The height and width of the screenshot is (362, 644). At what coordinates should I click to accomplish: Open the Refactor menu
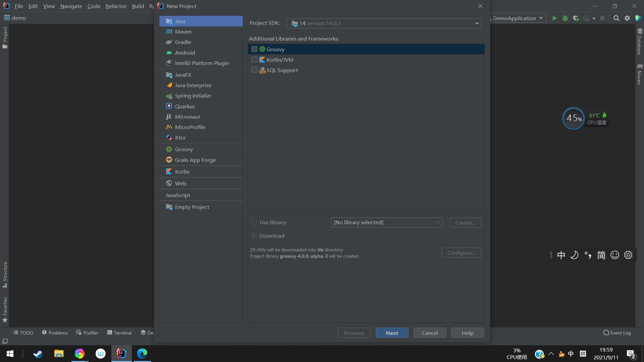[116, 6]
